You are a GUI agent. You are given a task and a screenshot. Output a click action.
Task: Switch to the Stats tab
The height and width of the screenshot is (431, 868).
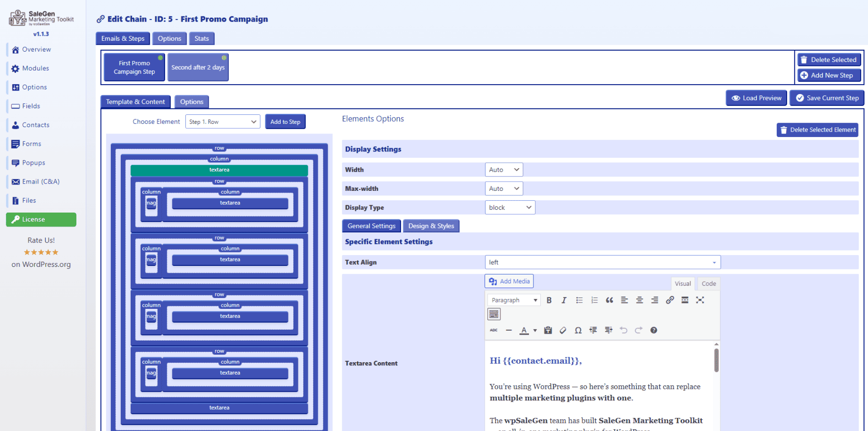tap(202, 38)
